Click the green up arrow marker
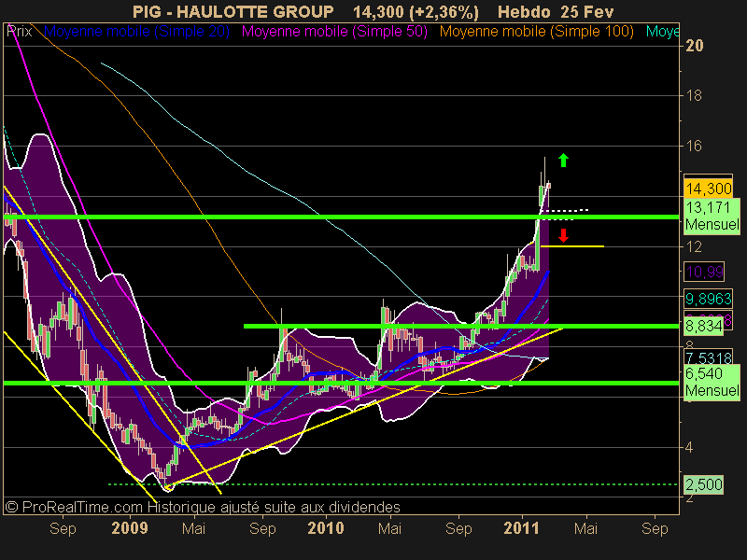The width and height of the screenshot is (747, 560). pyautogui.click(x=563, y=160)
